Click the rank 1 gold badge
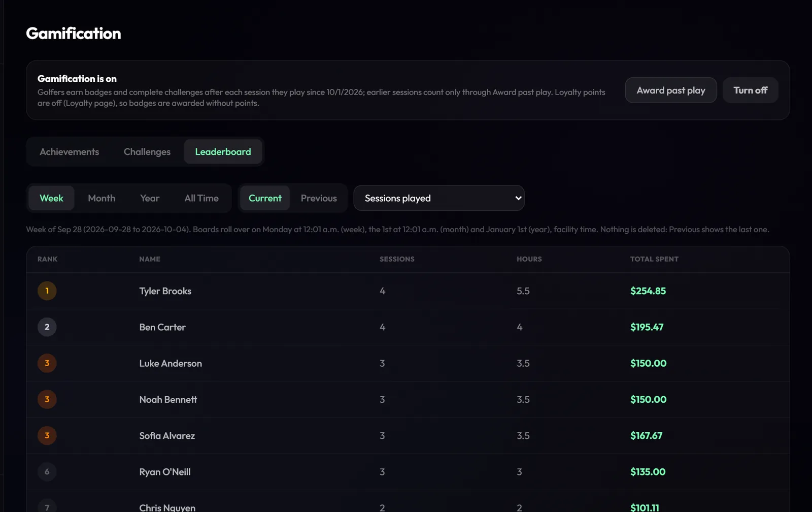Image resolution: width=812 pixels, height=512 pixels. point(47,291)
